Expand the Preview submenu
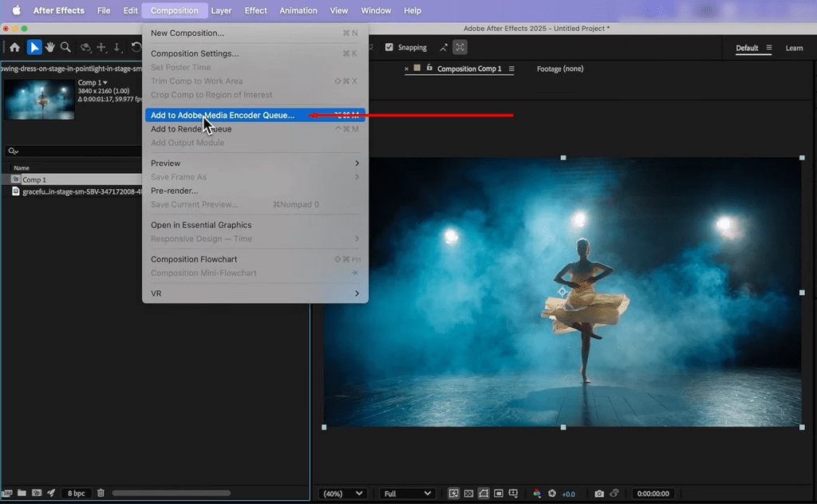The image size is (817, 504). 255,163
